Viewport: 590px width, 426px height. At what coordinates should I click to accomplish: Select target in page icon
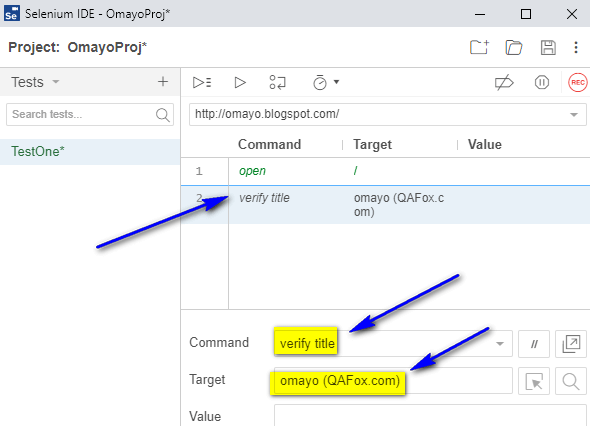point(534,381)
